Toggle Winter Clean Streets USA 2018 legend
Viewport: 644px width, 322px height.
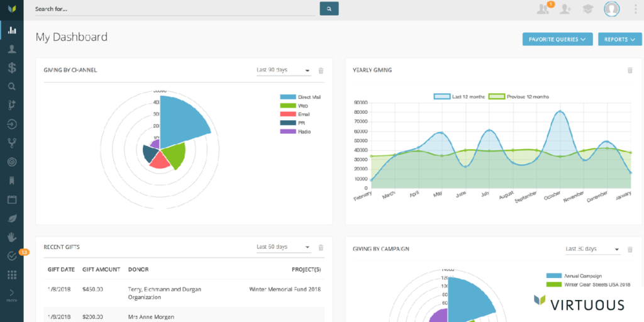click(588, 285)
